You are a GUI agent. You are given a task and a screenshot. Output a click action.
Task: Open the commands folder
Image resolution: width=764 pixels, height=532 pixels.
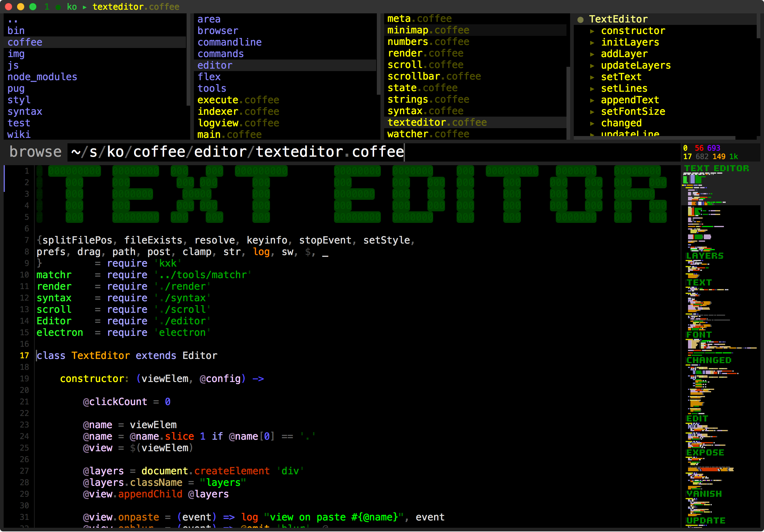click(x=285, y=54)
